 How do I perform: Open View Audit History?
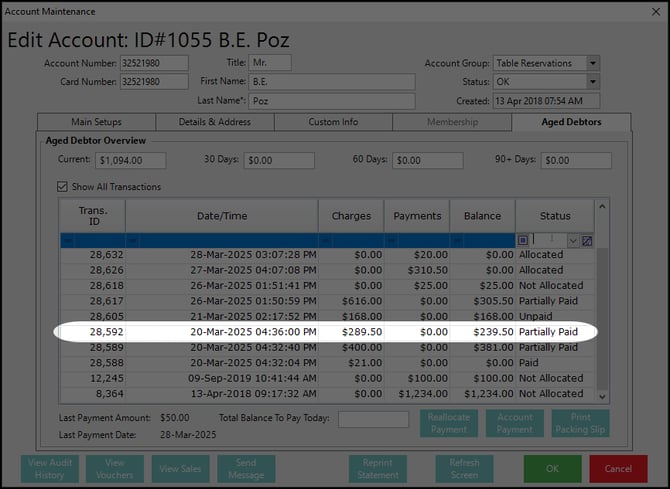coord(50,468)
